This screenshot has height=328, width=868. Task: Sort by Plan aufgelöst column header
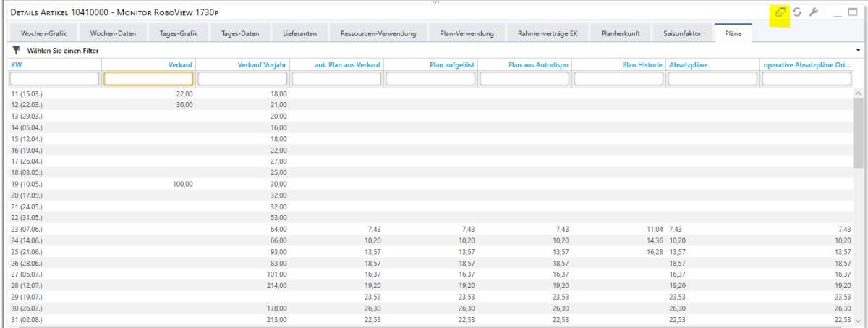[x=430, y=65]
